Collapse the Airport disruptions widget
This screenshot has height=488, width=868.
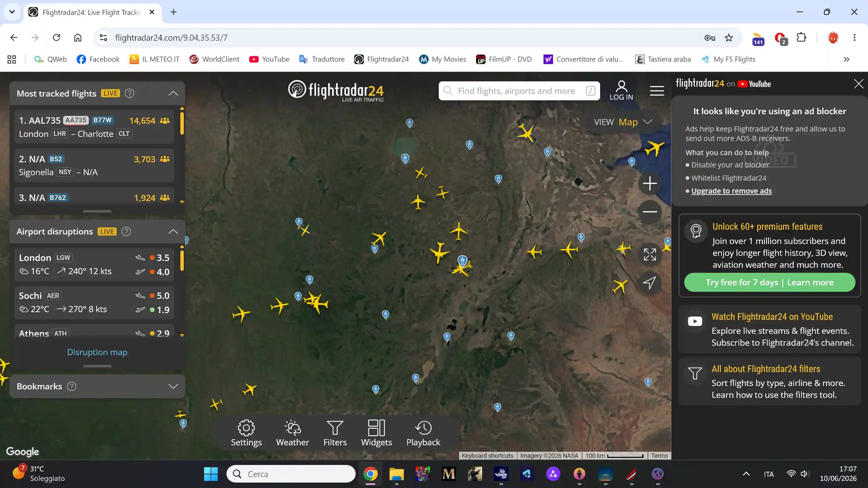tap(173, 231)
